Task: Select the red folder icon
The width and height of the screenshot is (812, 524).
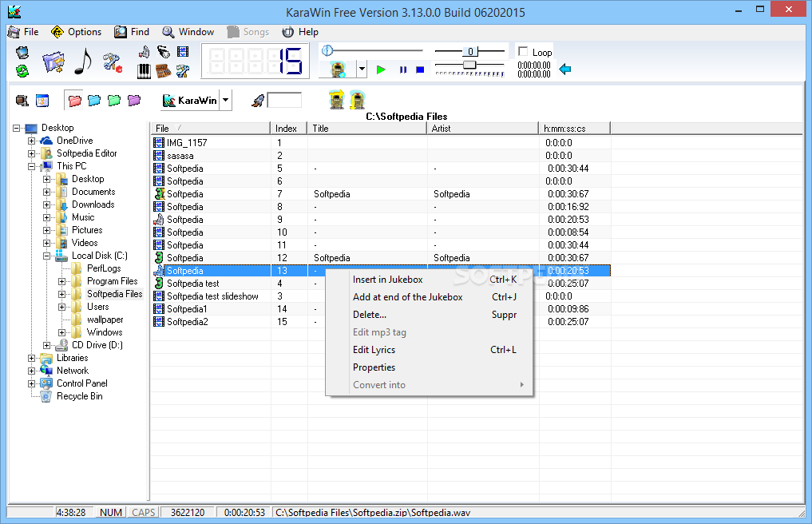Action: click(x=74, y=101)
